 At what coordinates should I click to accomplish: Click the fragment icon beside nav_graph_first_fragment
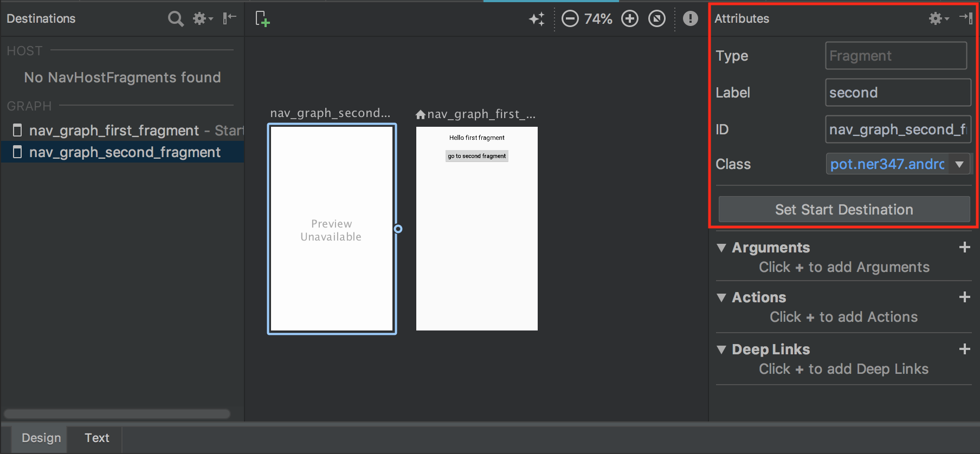(17, 131)
